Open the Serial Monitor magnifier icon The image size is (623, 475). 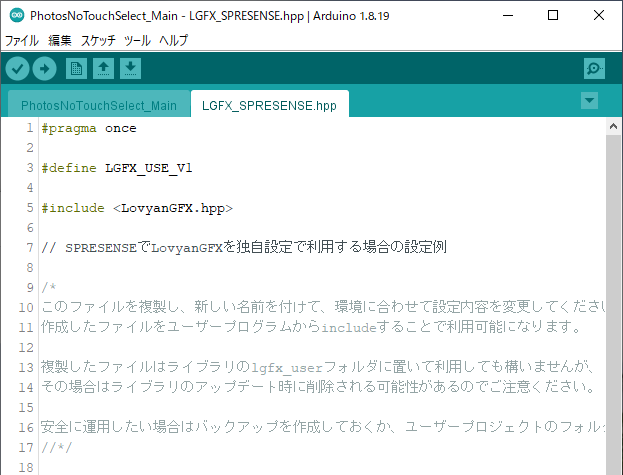[595, 68]
